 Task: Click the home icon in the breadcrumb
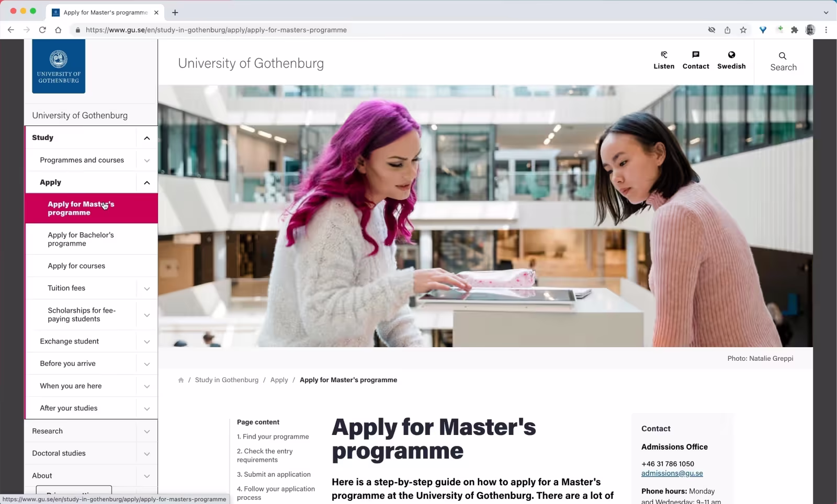pos(181,380)
